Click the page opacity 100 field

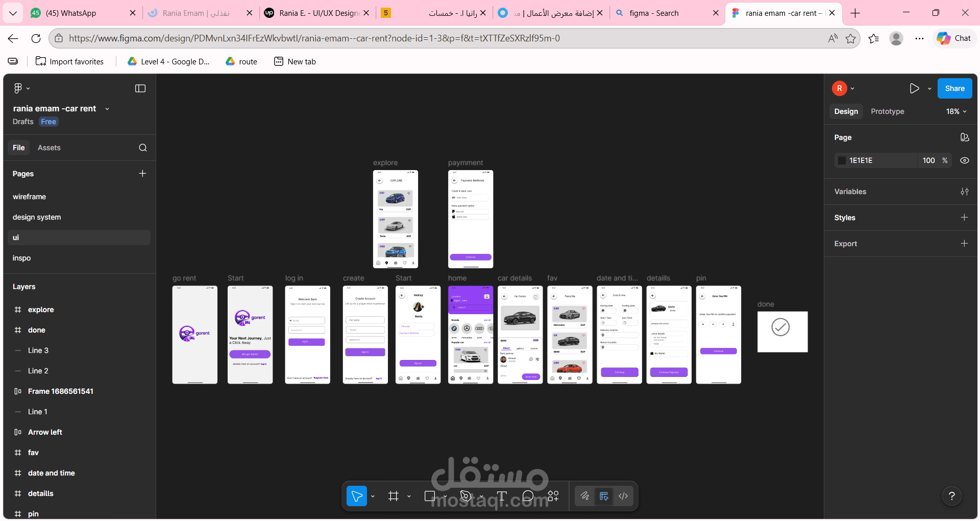tap(928, 160)
